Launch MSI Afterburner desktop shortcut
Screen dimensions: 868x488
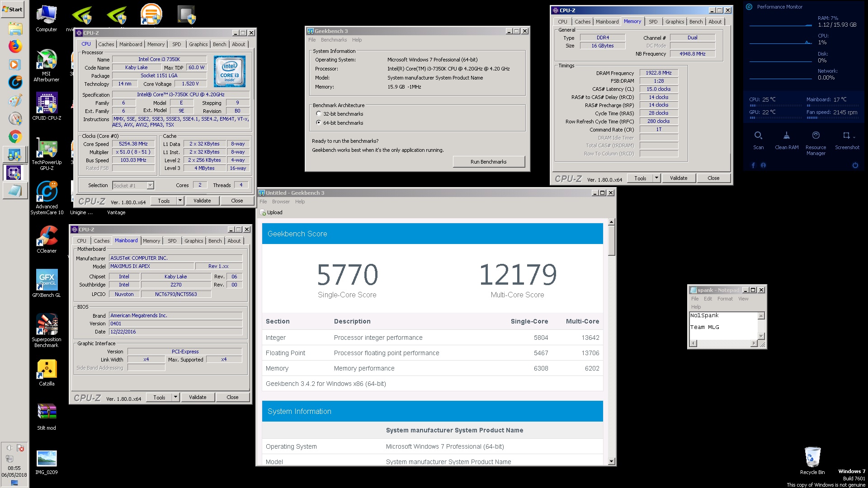pos(46,66)
